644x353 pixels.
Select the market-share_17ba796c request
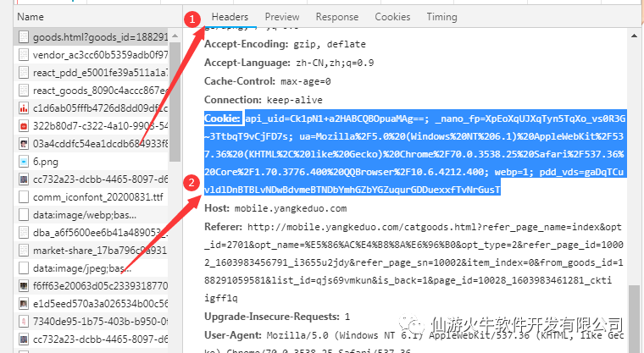(92, 251)
